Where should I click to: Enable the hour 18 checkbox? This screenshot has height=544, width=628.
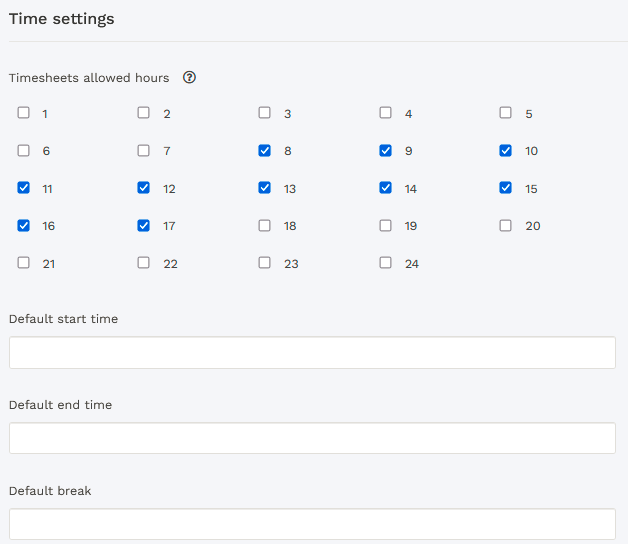point(265,226)
